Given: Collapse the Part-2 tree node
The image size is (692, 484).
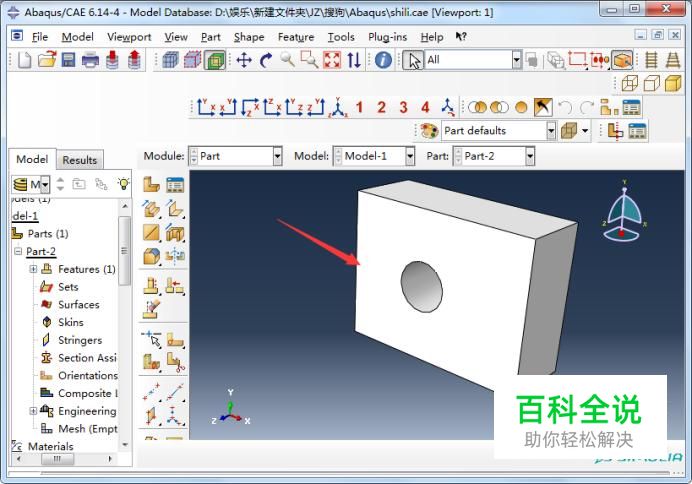Looking at the screenshot, I should point(18,251).
